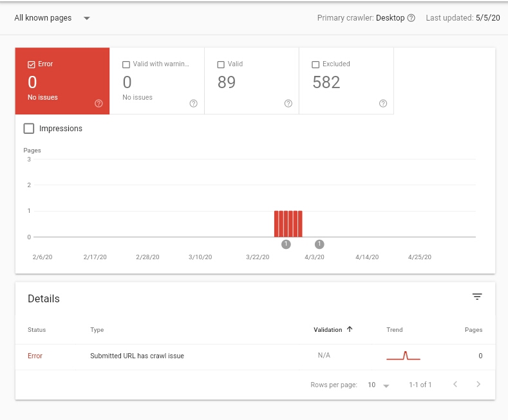This screenshot has width=508, height=420.
Task: Open the Details filter icon
Action: (477, 297)
